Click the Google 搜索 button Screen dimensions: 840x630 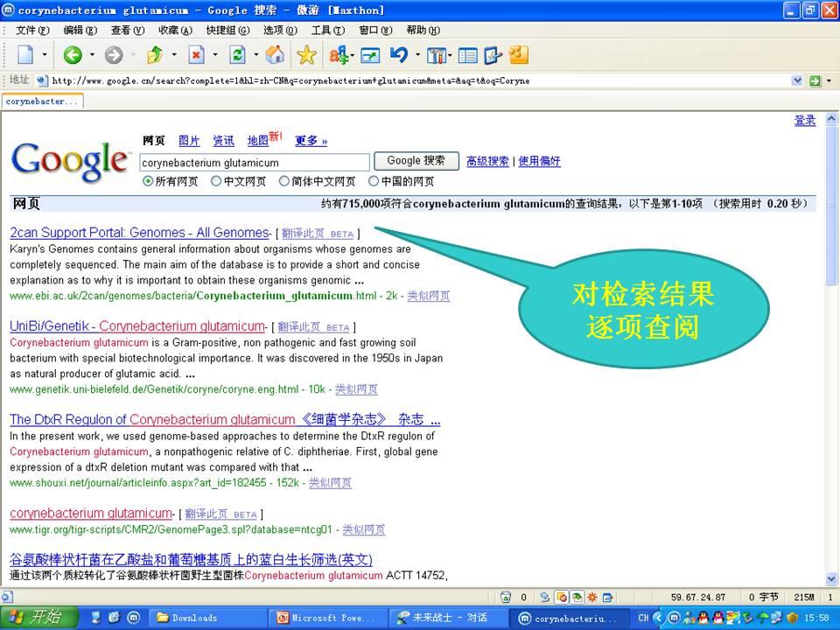click(416, 161)
